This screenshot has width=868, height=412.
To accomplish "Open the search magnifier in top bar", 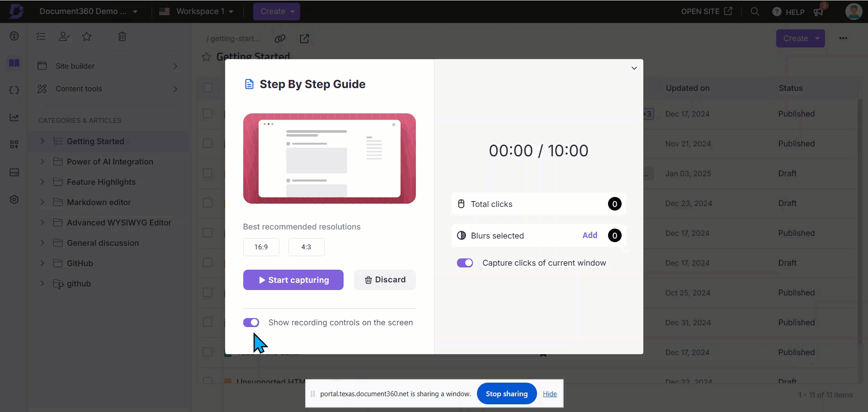I will pyautogui.click(x=755, y=11).
